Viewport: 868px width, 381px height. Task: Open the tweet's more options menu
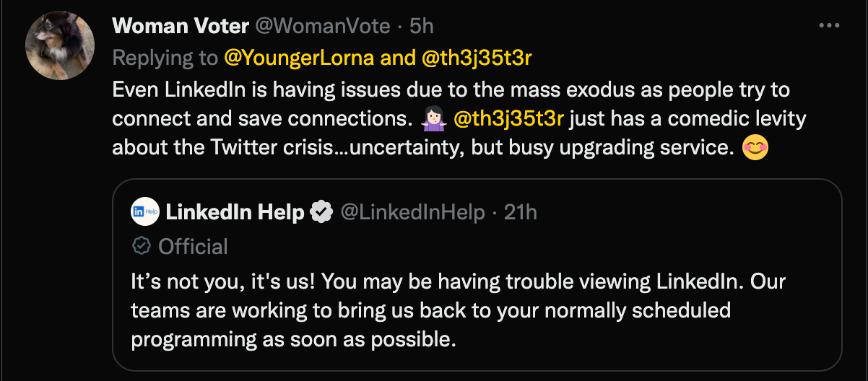pyautogui.click(x=829, y=26)
